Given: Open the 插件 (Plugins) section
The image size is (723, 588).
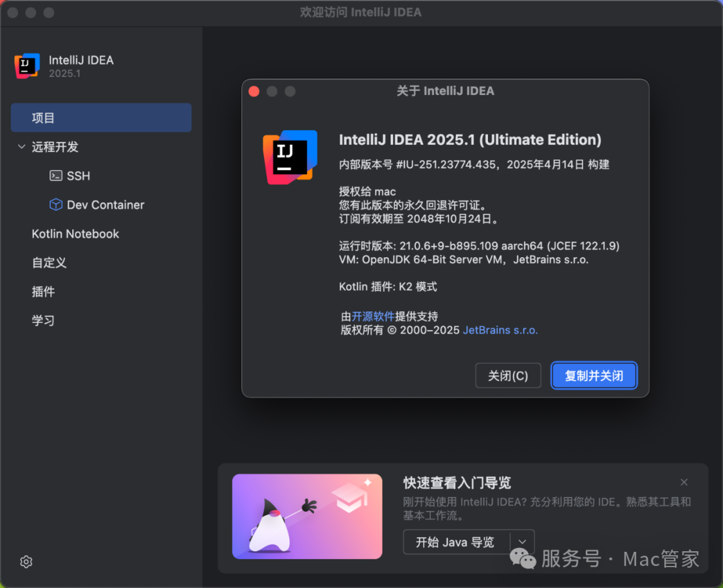Looking at the screenshot, I should 44,291.
